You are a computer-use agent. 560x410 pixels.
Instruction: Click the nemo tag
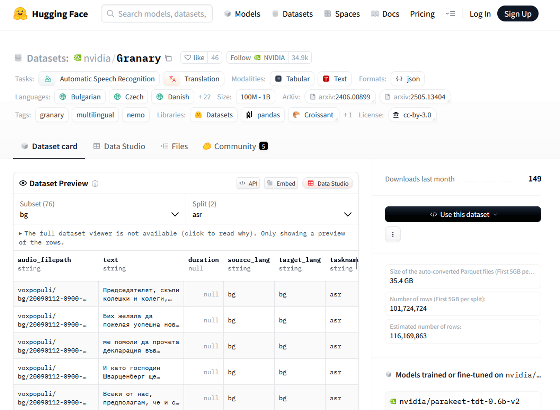pyautogui.click(x=136, y=115)
